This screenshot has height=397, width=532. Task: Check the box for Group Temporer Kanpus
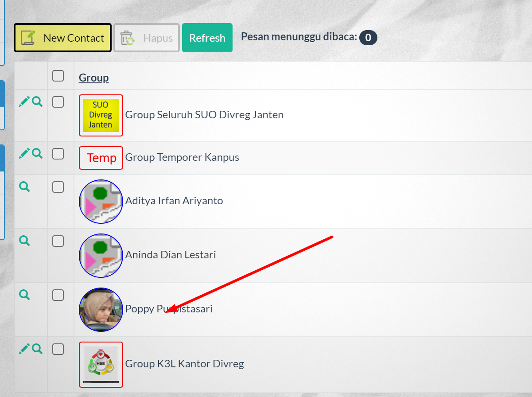[58, 154]
